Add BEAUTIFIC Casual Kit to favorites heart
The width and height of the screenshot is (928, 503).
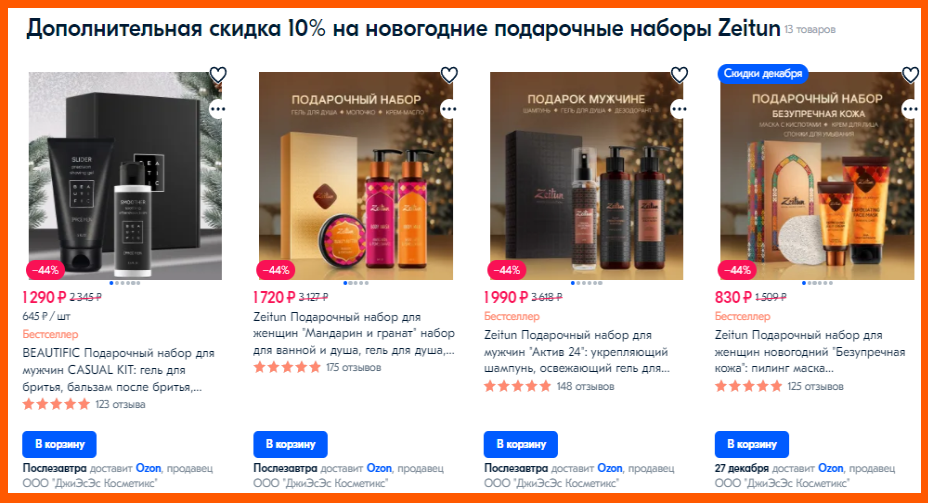pos(218,75)
